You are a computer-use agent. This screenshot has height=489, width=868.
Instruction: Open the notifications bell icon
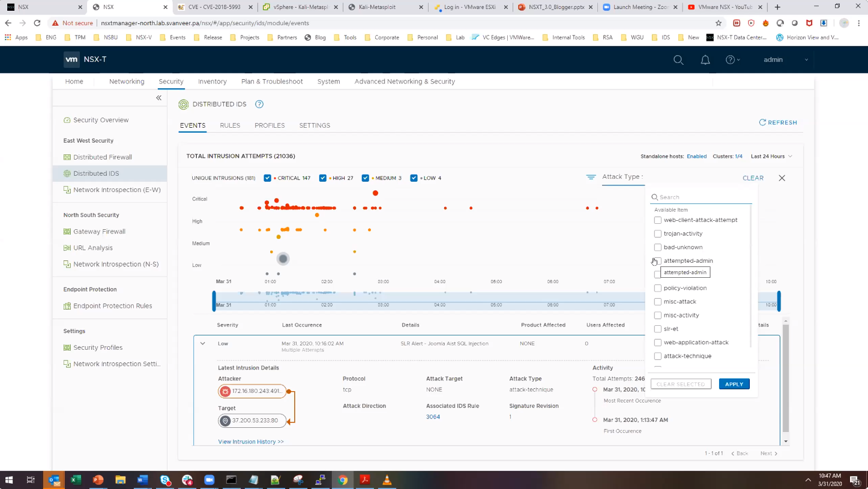click(x=705, y=60)
